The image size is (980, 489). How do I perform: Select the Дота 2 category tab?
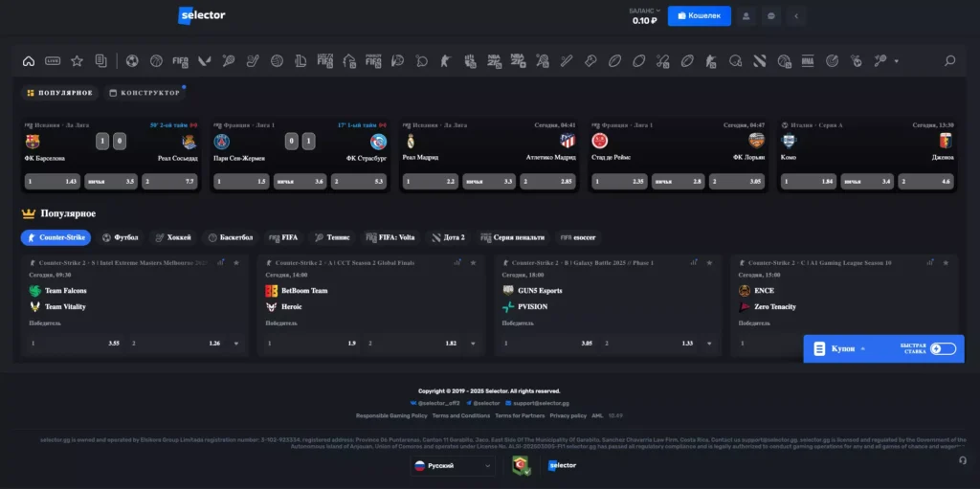tap(448, 237)
